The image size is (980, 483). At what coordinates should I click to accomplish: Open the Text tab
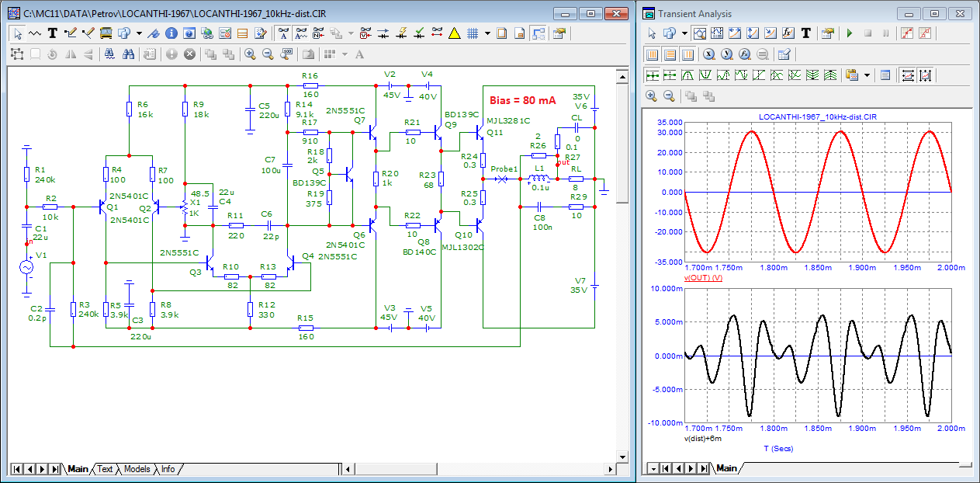click(x=105, y=469)
